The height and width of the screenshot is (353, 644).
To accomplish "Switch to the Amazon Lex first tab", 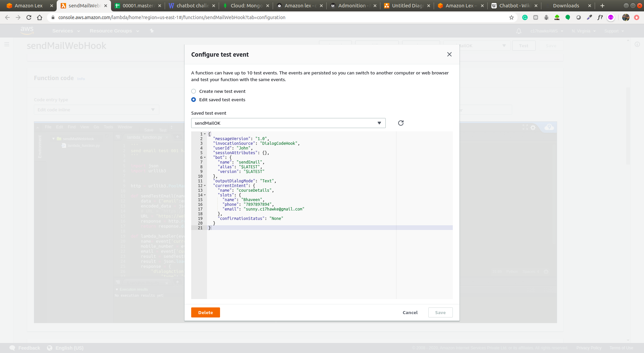I will click(29, 6).
